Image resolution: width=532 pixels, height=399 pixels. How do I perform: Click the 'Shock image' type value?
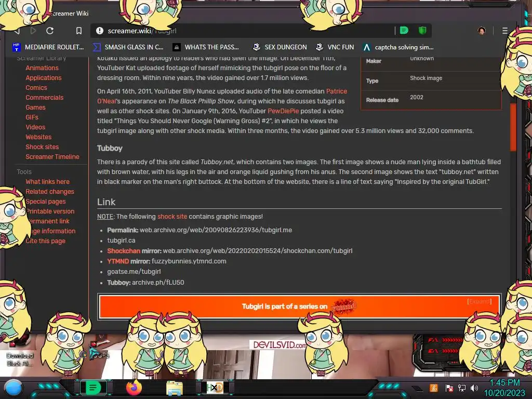coord(426,78)
